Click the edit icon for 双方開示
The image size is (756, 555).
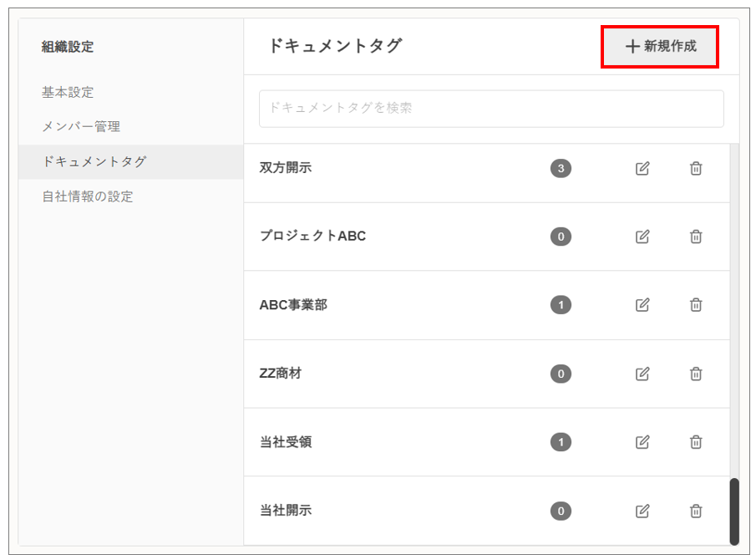point(642,168)
